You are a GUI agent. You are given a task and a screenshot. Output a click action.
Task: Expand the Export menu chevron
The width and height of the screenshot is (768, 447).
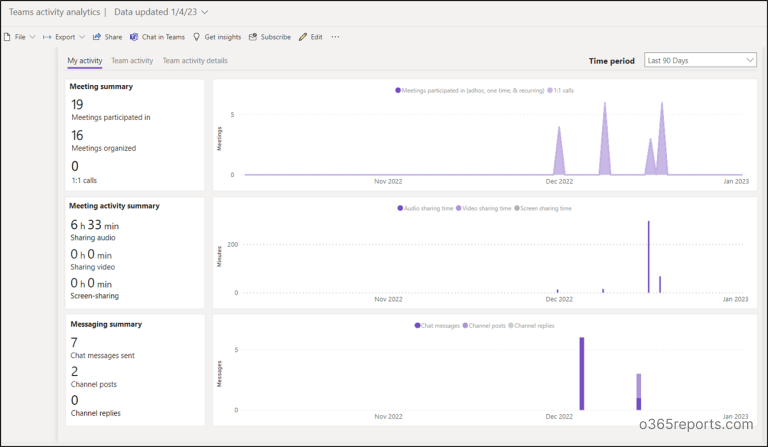[x=82, y=37]
